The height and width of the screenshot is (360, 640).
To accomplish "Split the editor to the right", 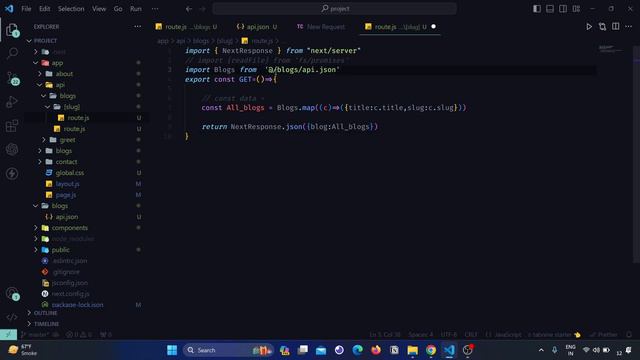I will (x=616, y=27).
